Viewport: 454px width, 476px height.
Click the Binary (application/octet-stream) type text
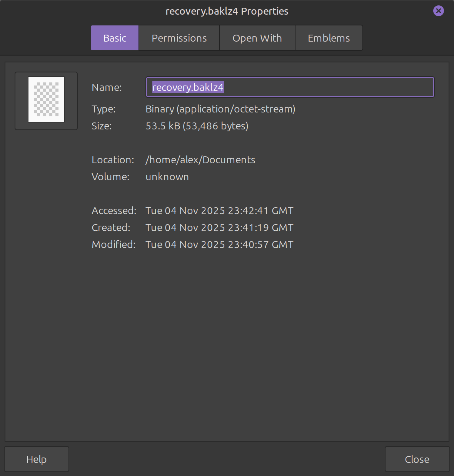coord(220,109)
